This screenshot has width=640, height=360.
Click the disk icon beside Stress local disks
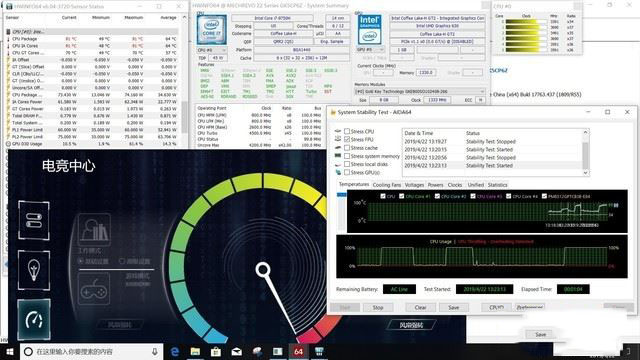click(x=338, y=164)
